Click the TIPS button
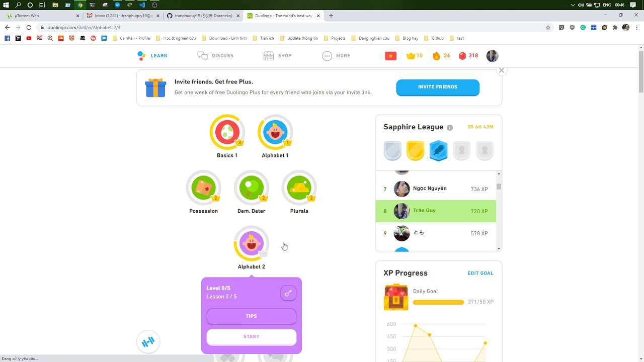The image size is (644, 362). (x=251, y=316)
